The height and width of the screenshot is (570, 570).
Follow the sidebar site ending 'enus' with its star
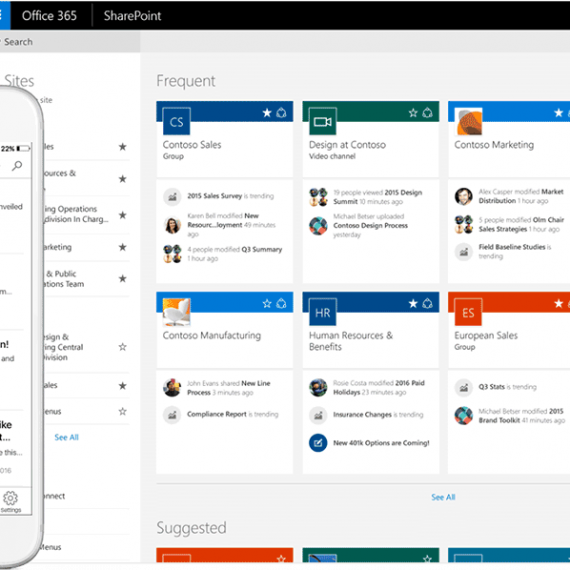[123, 412]
